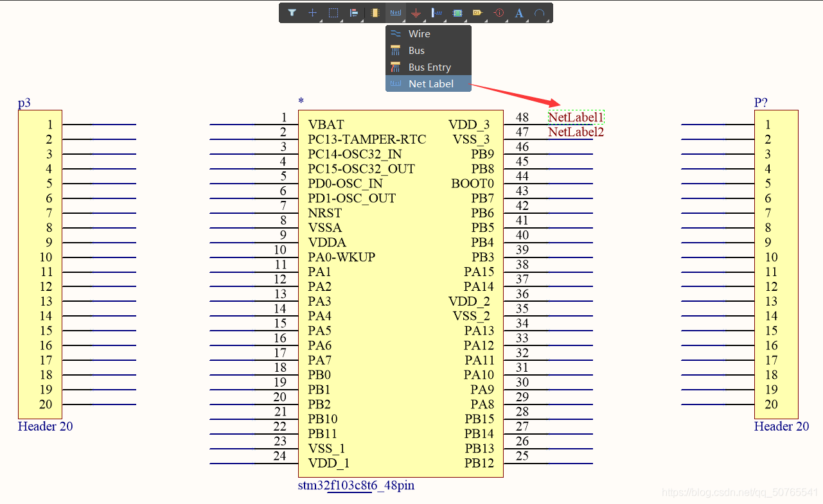Click the PC14-OSC32_IN pin name
823x504 pixels.
[x=355, y=155]
